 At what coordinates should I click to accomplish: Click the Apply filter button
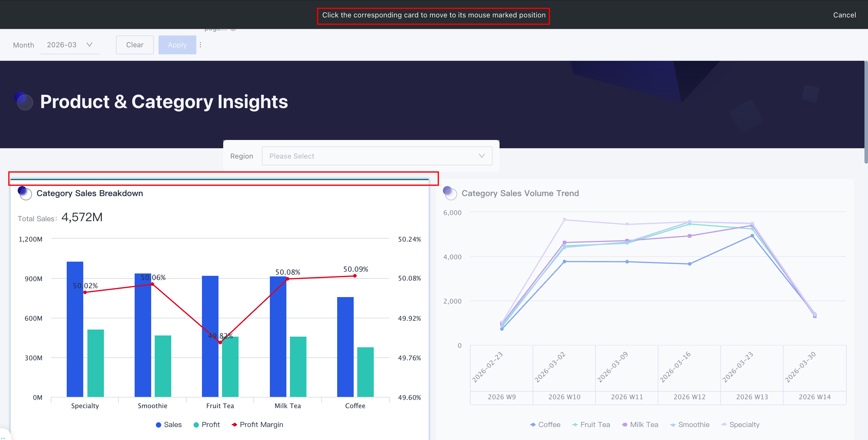tap(177, 45)
